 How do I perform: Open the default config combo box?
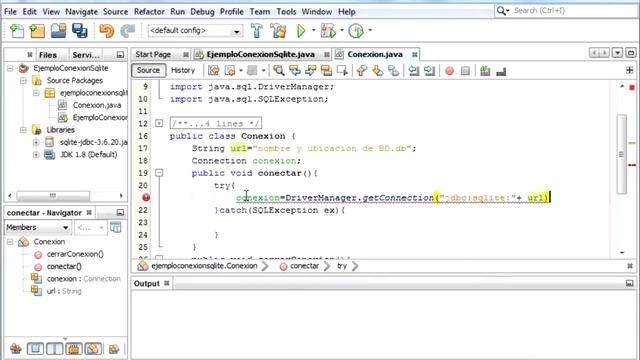(195, 31)
